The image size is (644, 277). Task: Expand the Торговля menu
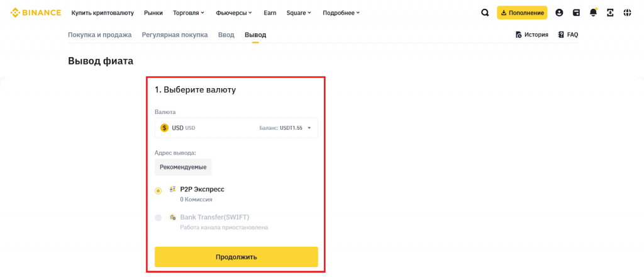click(189, 13)
